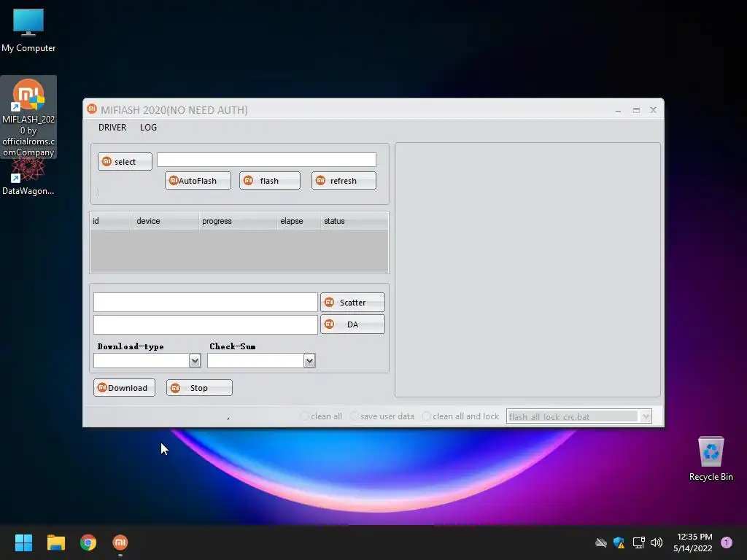Click the Scatter button
This screenshot has height=560, width=747.
tap(352, 303)
